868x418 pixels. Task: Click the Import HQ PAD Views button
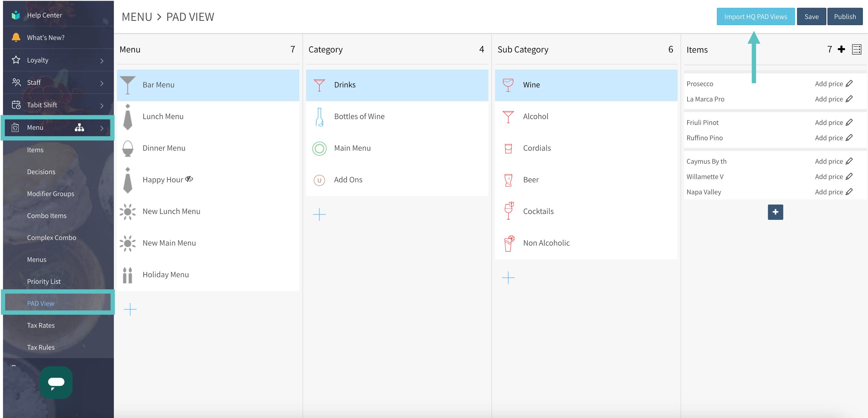(756, 17)
